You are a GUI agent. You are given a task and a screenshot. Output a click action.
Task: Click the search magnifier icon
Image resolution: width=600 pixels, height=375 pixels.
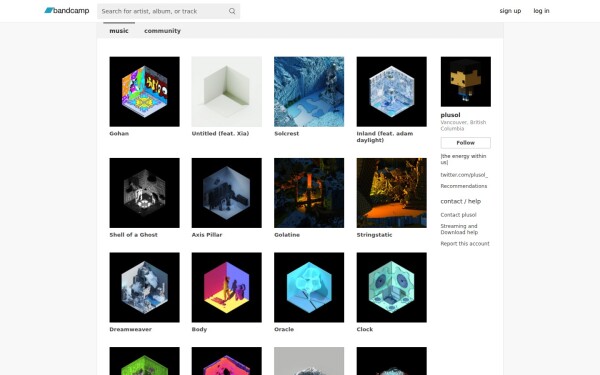[232, 11]
